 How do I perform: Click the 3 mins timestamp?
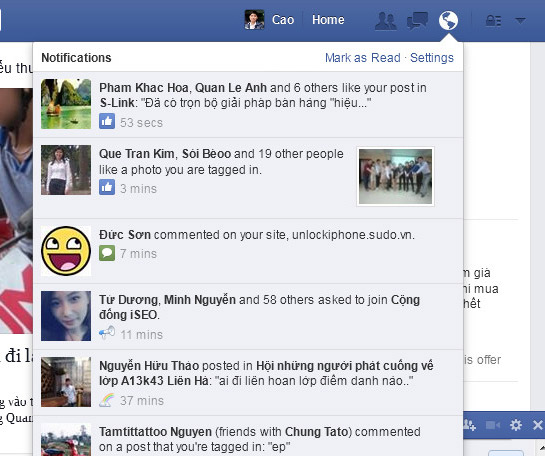coord(138,189)
